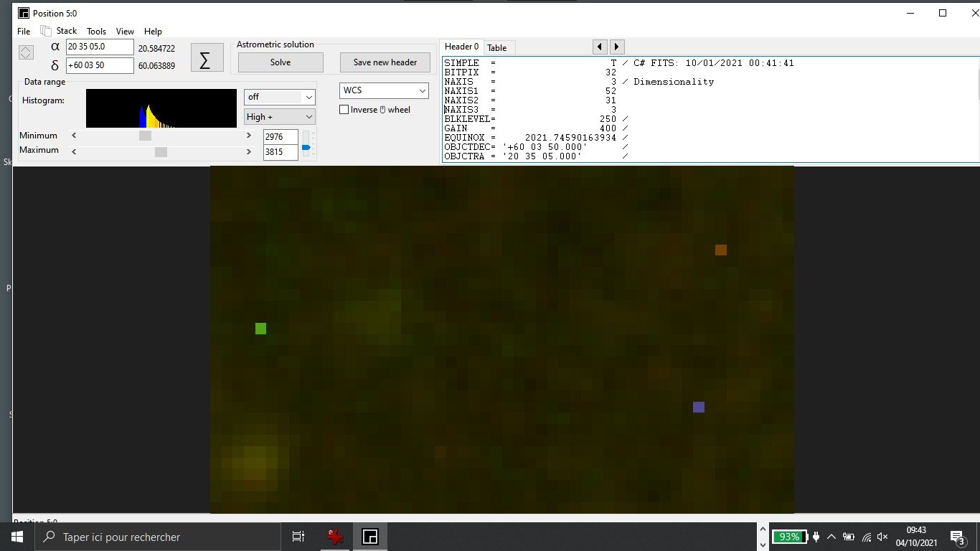This screenshot has width=980, height=551.
Task: Click the delta declination field
Action: pyautogui.click(x=100, y=66)
